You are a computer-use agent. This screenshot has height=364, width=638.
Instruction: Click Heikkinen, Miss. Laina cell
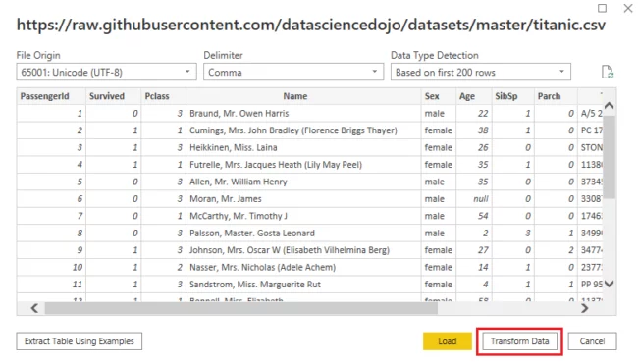coord(303,147)
